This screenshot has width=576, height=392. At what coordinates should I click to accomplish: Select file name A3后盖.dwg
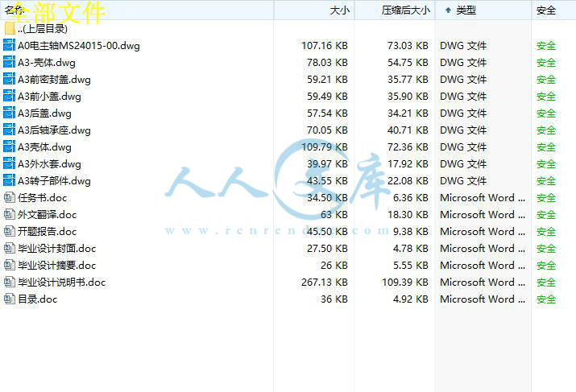[44, 113]
